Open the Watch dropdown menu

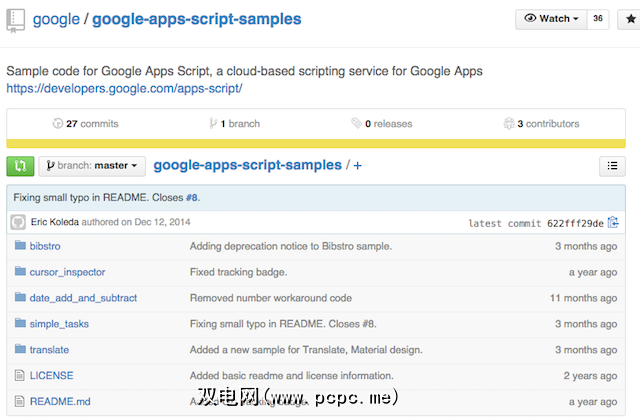(548, 18)
